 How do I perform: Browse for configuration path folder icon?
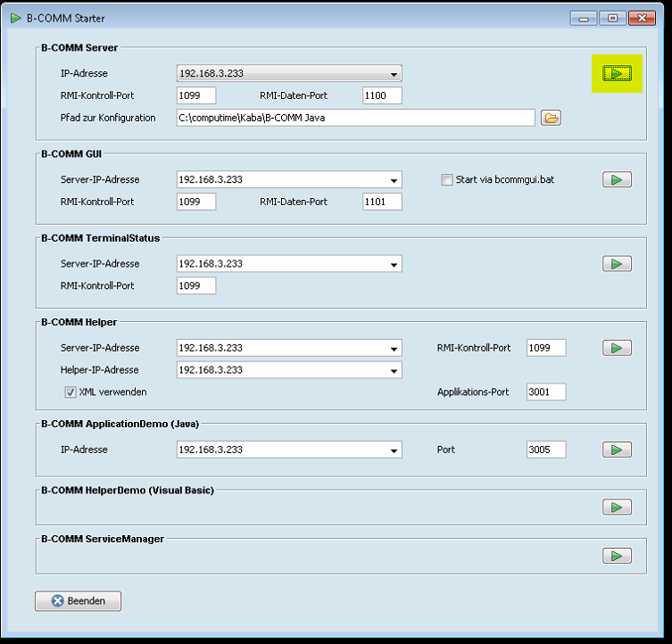(552, 118)
